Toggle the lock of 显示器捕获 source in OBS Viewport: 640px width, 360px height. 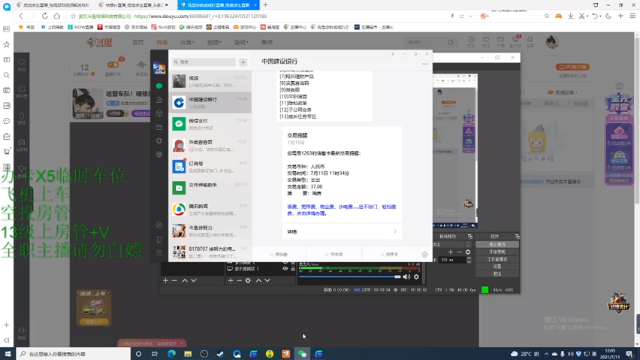(x=293, y=269)
